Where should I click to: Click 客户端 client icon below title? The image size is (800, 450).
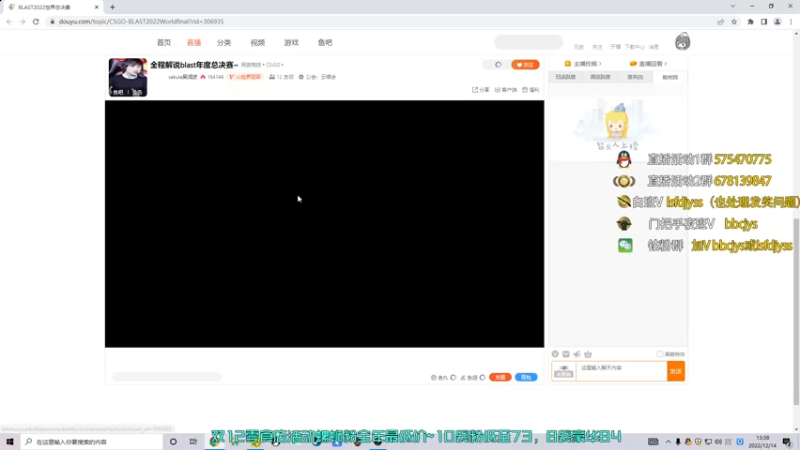click(x=506, y=90)
